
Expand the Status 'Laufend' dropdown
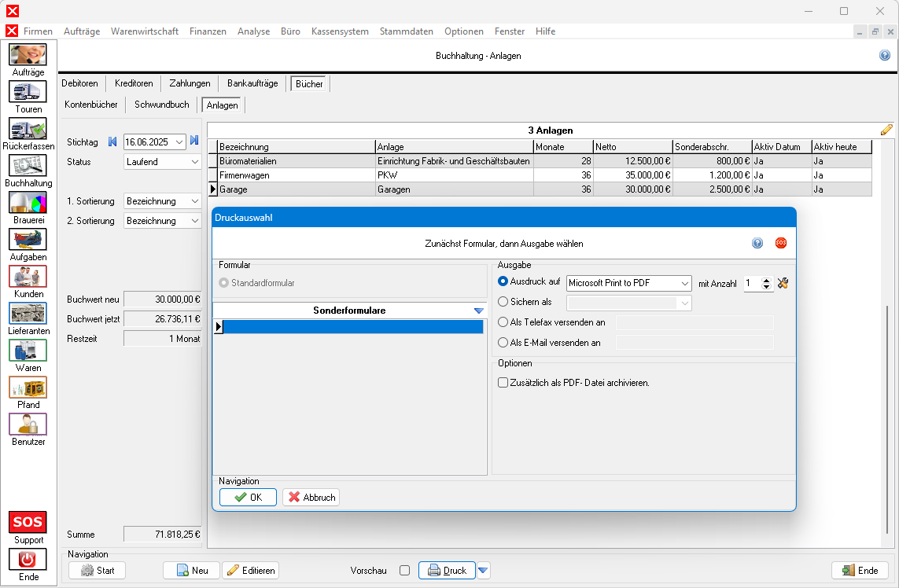pos(195,162)
